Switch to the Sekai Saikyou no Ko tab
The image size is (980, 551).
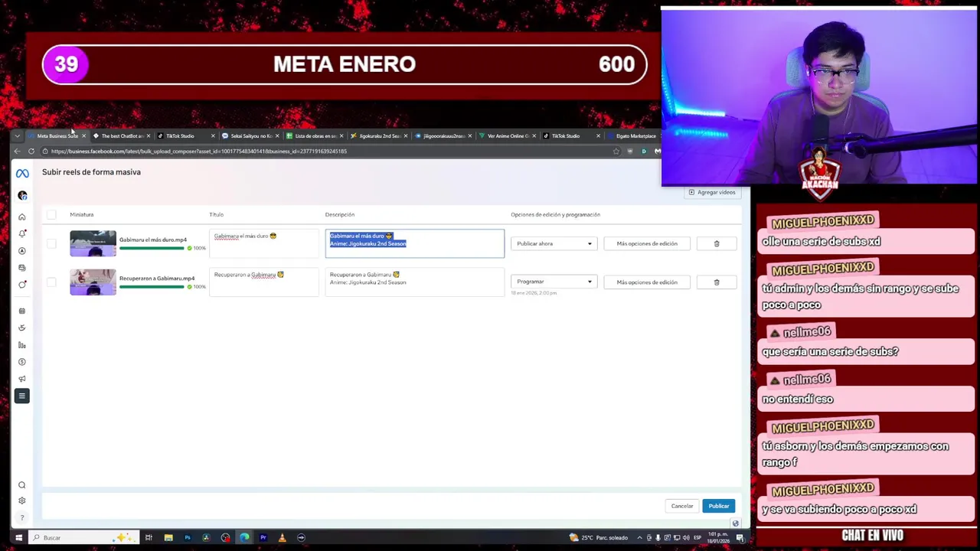tap(249, 136)
